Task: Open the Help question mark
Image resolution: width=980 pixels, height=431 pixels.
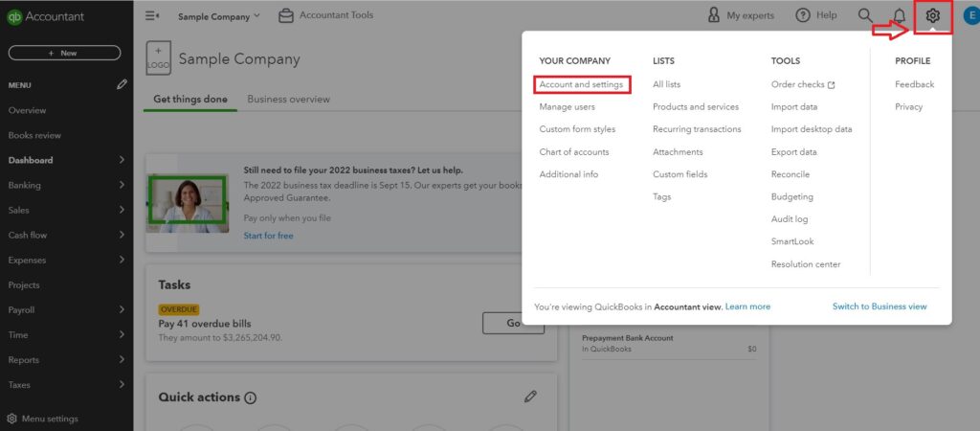Action: point(815,15)
